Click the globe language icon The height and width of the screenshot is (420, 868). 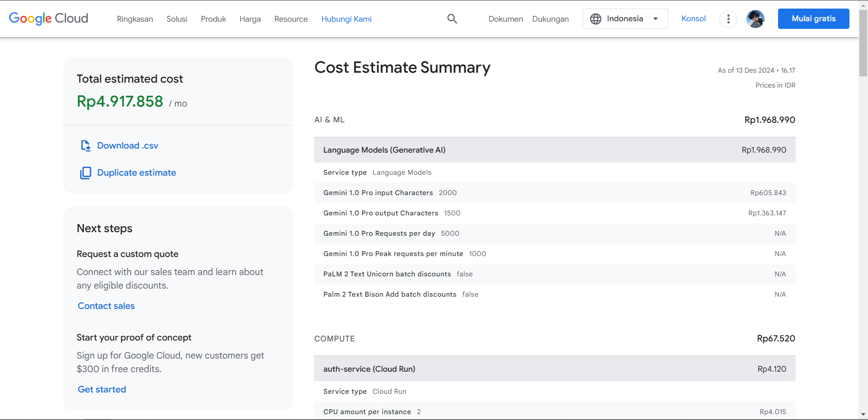tap(596, 19)
